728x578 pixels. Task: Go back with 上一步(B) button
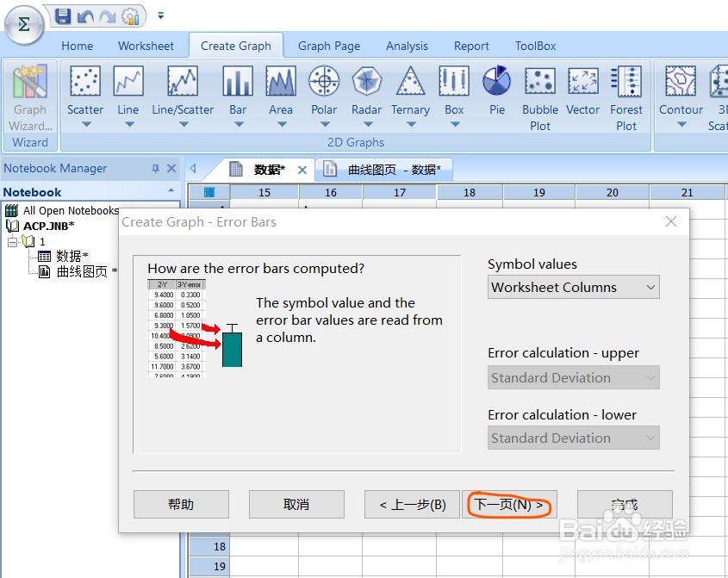coord(413,504)
